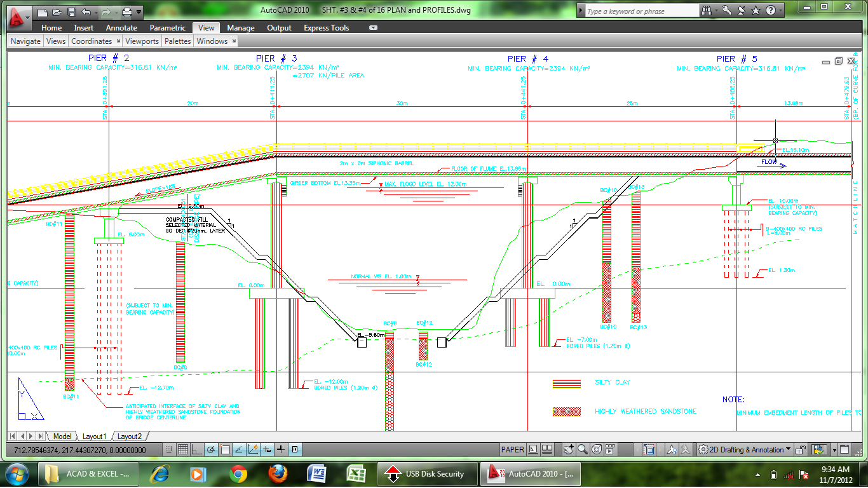Viewport: 868px width, 488px height.
Task: Click the Open file icon
Action: [57, 13]
